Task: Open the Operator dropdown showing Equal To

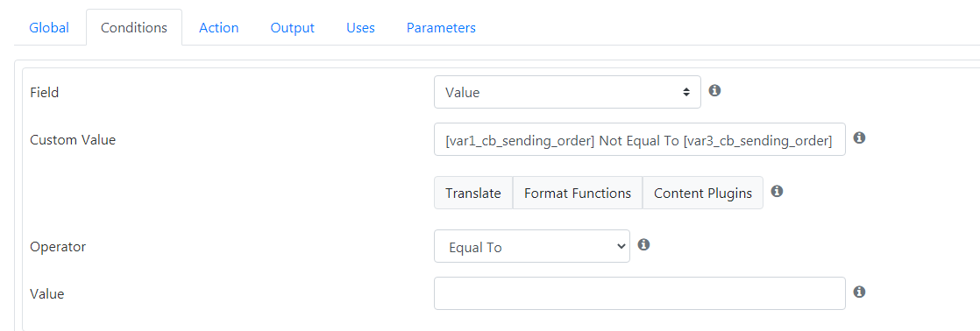Action: pyautogui.click(x=532, y=247)
